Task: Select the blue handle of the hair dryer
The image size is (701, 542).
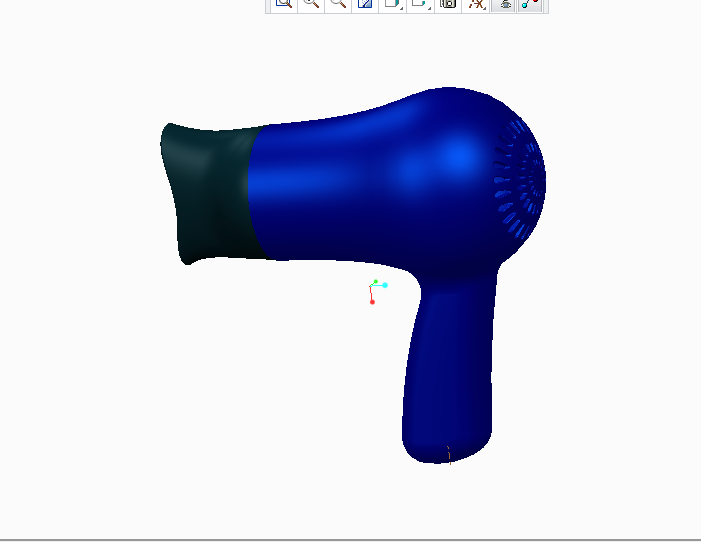Action: point(449,371)
